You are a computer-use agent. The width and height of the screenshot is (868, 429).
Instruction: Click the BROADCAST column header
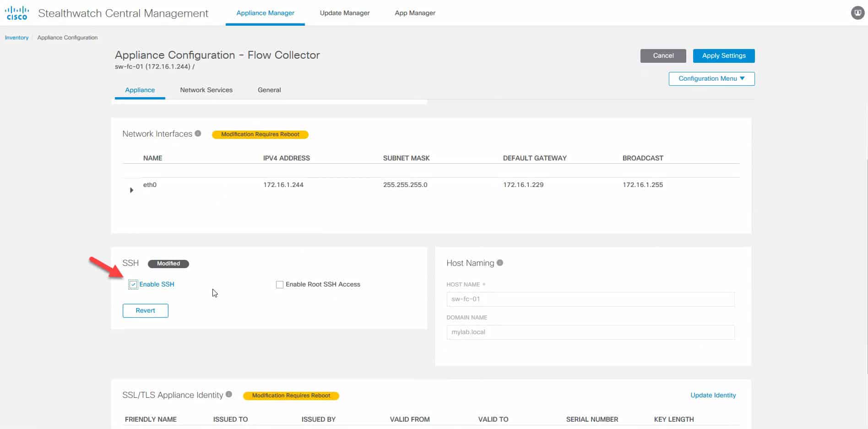click(x=643, y=158)
